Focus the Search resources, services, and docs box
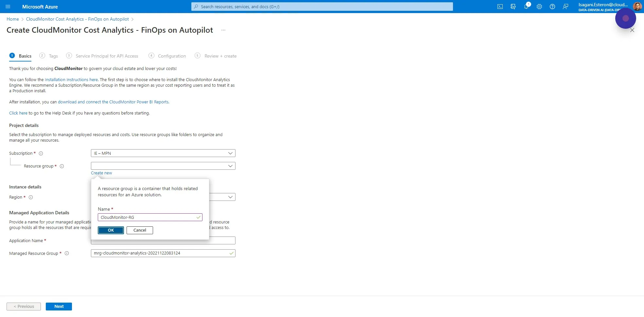 pos(322,7)
